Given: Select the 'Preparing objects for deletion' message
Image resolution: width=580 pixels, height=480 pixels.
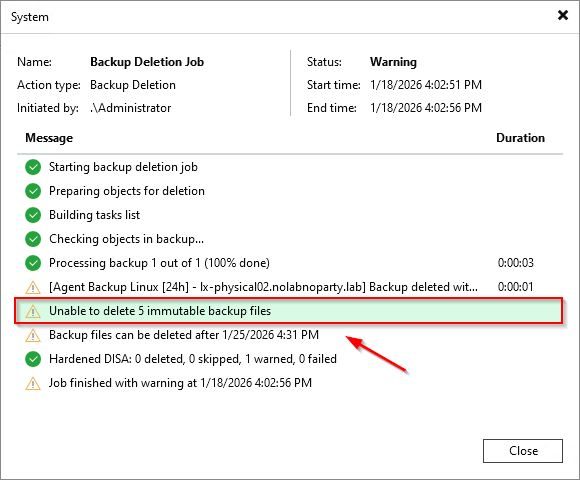Looking at the screenshot, I should click(x=127, y=191).
